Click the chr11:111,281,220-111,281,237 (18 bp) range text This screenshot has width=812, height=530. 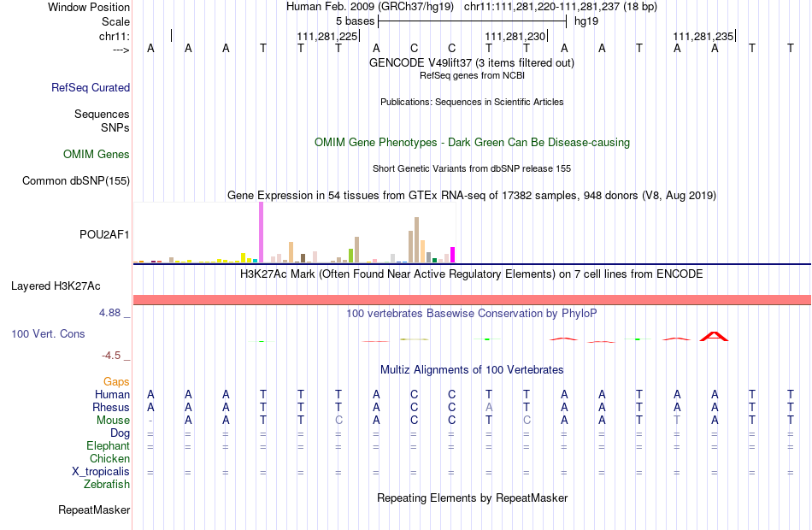click(x=561, y=7)
